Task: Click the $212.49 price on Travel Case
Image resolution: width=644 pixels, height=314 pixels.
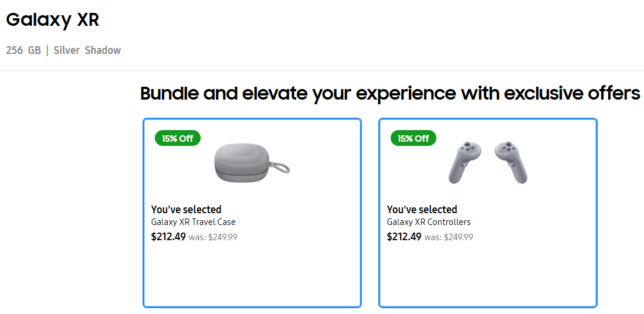Action: [x=168, y=237]
